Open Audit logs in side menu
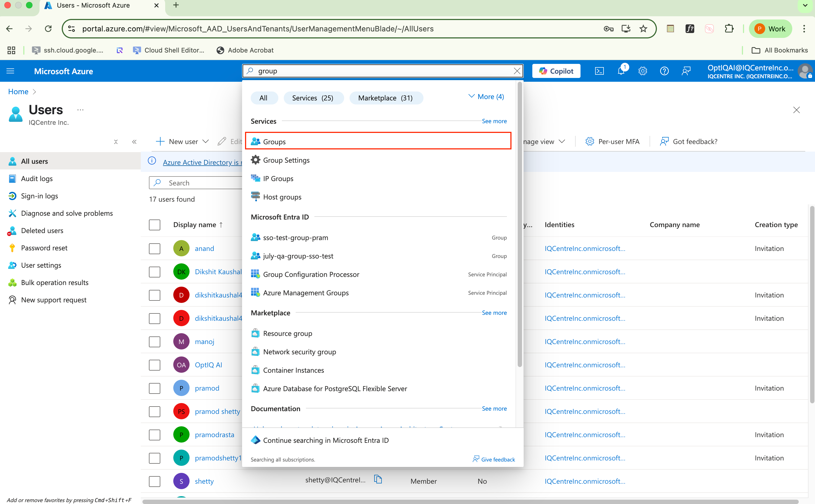Screen dimensions: 815x504 [x=37, y=179]
